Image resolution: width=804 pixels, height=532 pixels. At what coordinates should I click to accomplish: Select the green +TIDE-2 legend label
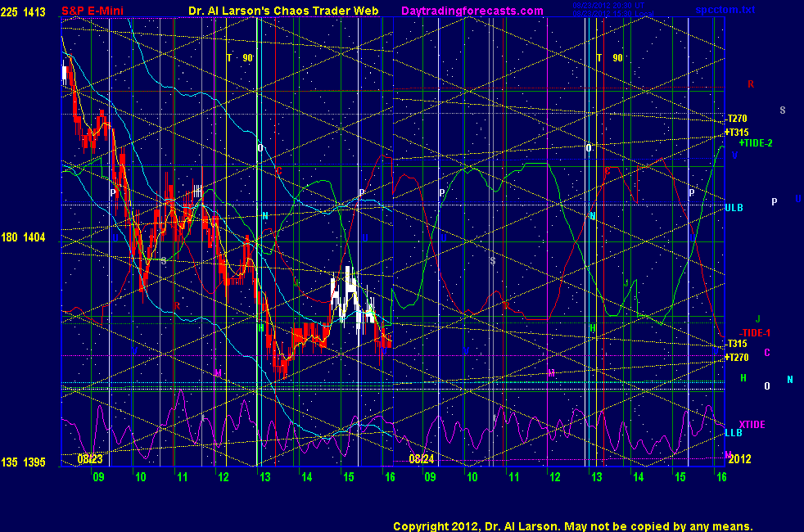pyautogui.click(x=756, y=142)
